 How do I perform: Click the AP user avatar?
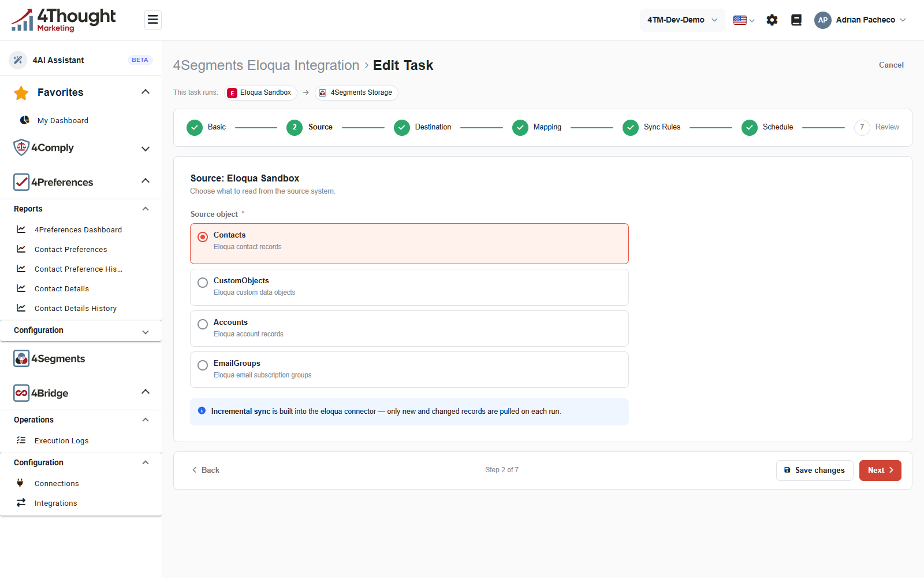tap(823, 20)
